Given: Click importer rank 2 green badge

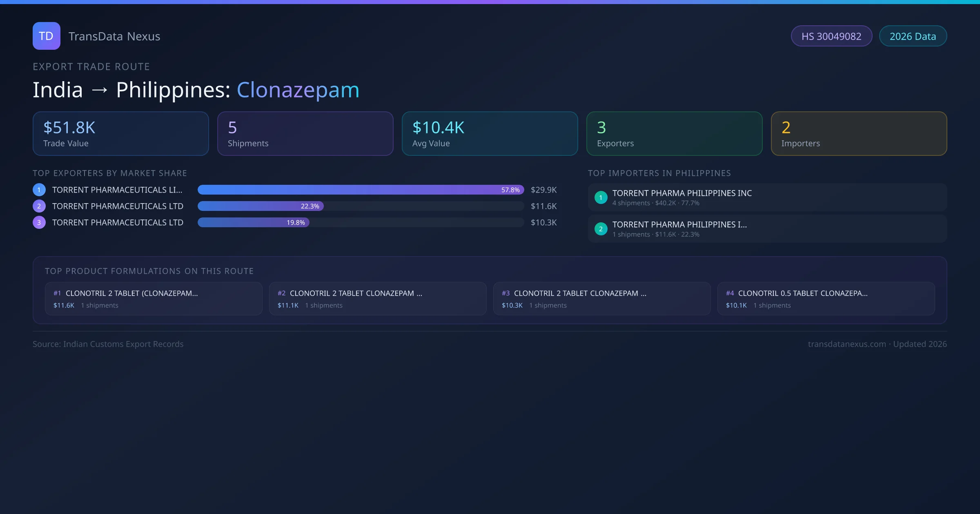Looking at the screenshot, I should [x=601, y=229].
